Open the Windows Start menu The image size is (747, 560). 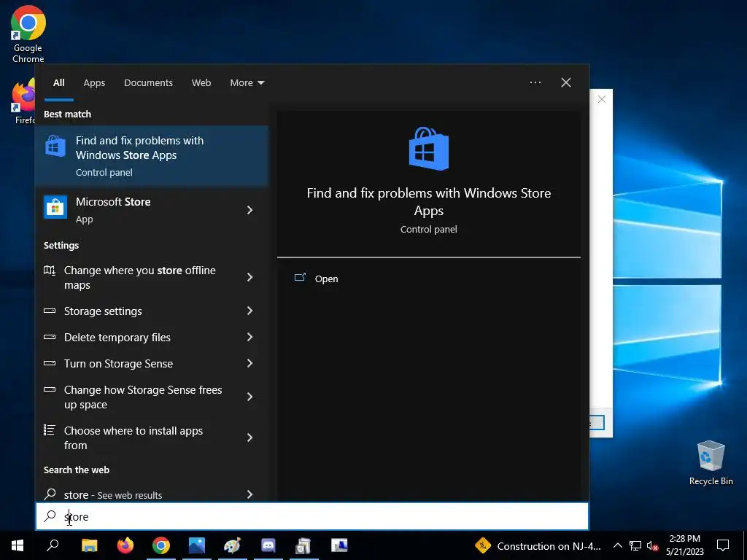pos(18,545)
